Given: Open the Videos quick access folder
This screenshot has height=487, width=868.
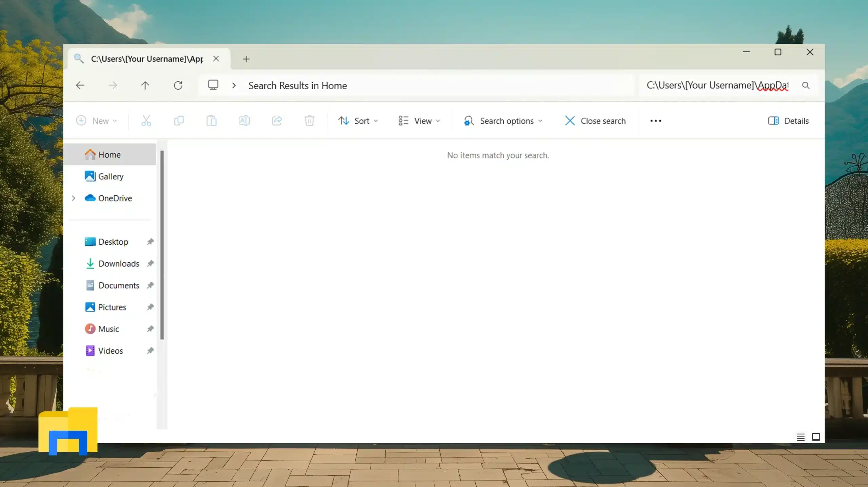Looking at the screenshot, I should tap(104, 351).
